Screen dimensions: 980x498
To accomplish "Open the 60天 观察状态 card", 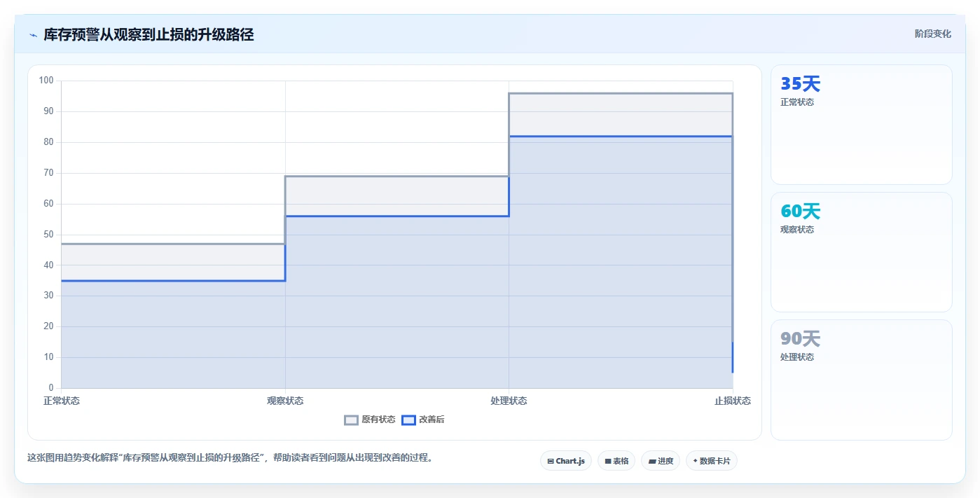I will 862,252.
